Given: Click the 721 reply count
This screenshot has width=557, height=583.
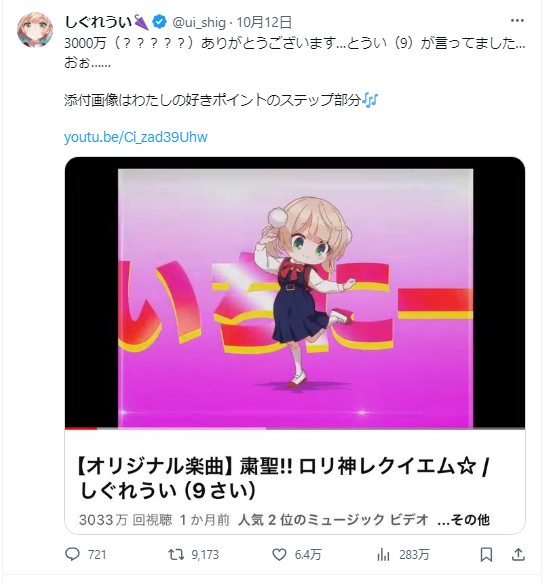Looking at the screenshot, I should (x=97, y=555).
